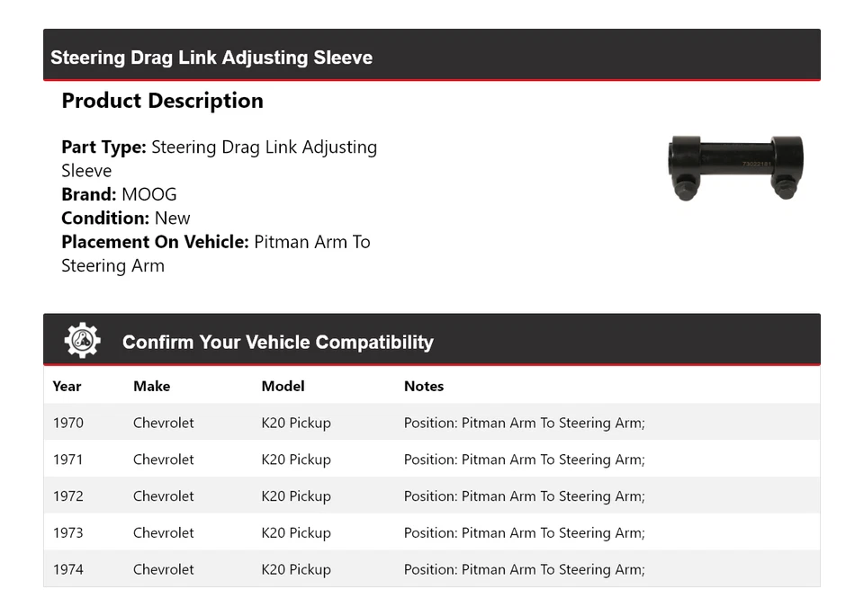Select the 1970 Chevrolet K20 row
This screenshot has height=616, width=864.
pyautogui.click(x=432, y=423)
